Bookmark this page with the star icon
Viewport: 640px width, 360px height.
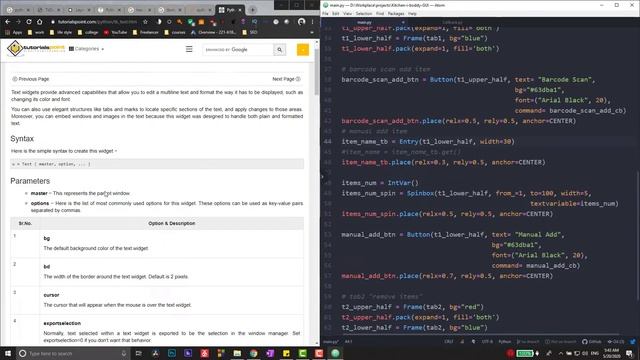click(145, 22)
